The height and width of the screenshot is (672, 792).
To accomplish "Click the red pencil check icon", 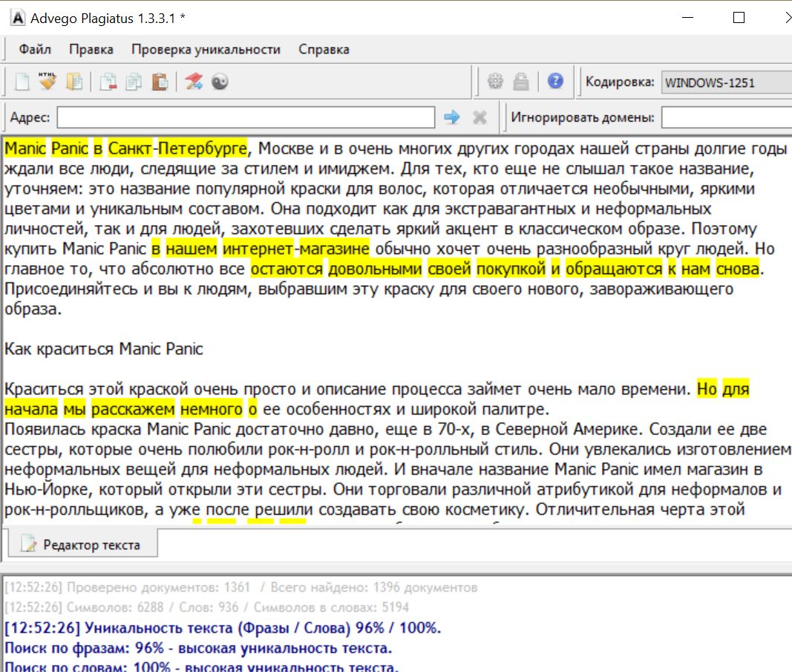I will (x=194, y=82).
